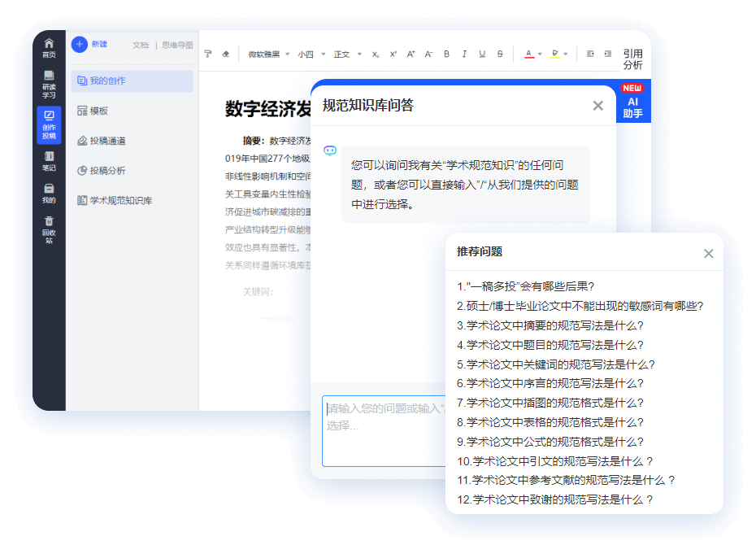Pick a font color from the A swatch

[529, 54]
